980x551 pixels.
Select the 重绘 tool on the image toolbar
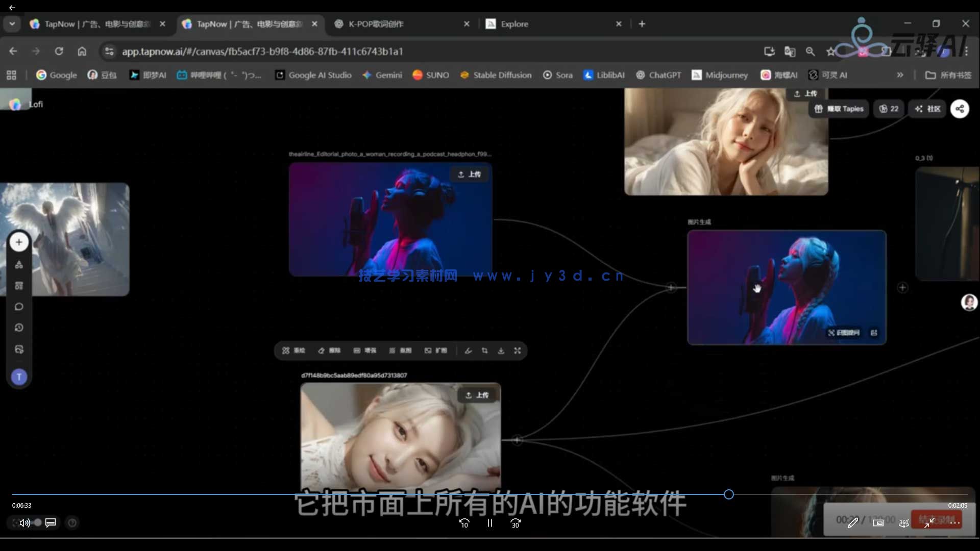pos(293,350)
